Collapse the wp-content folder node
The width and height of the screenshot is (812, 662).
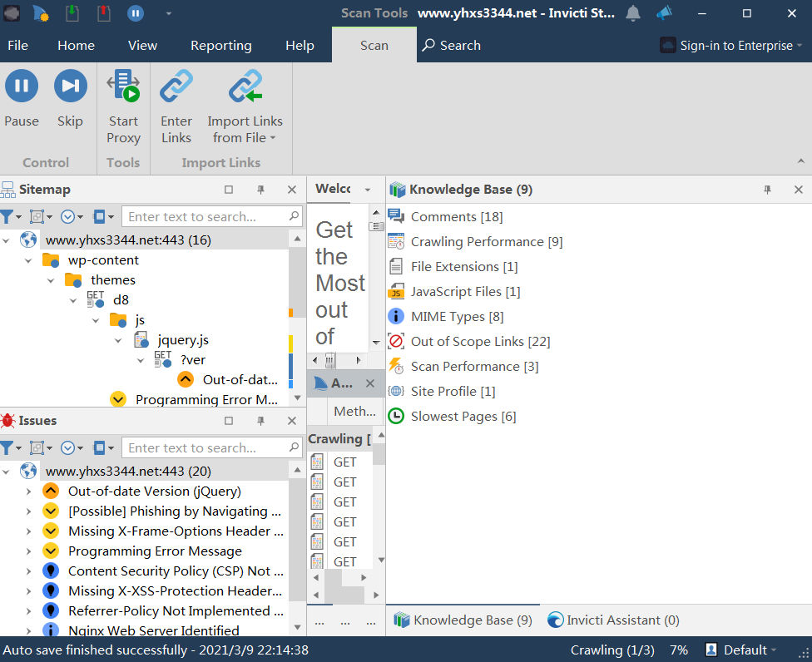click(x=28, y=260)
